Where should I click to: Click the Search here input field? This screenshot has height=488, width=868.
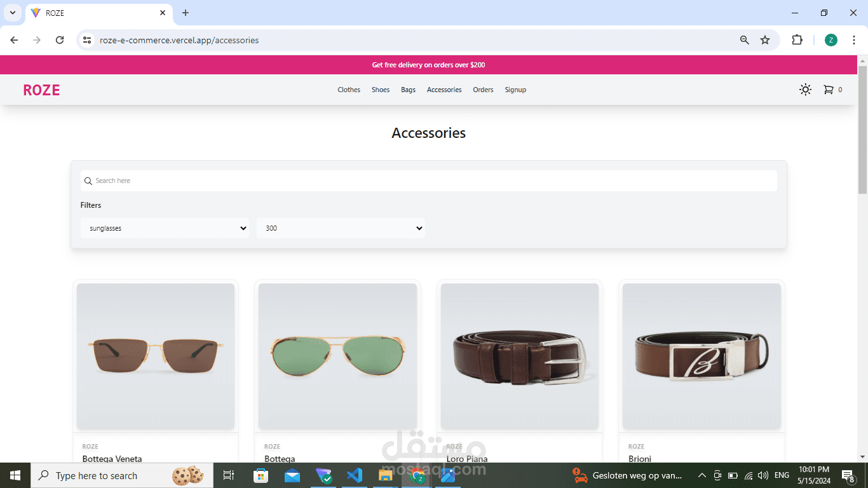pyautogui.click(x=428, y=180)
